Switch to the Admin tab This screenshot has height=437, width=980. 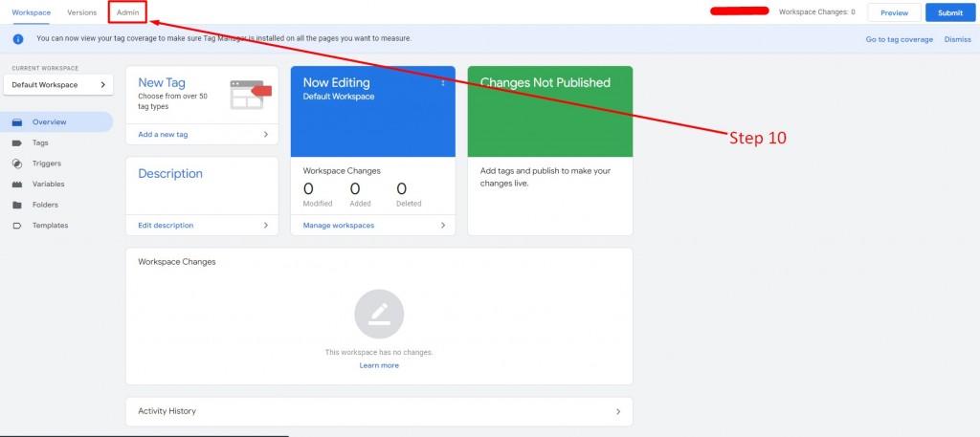pyautogui.click(x=127, y=12)
